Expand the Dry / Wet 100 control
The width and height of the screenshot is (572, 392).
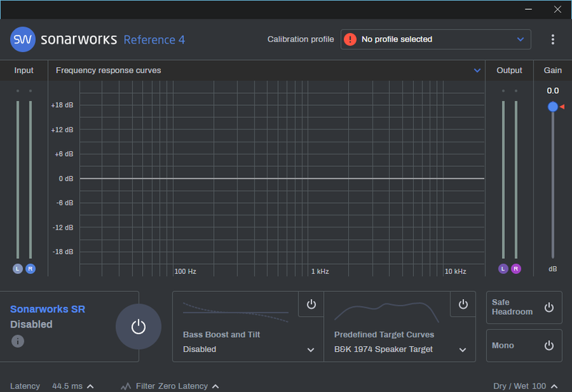(x=554, y=386)
